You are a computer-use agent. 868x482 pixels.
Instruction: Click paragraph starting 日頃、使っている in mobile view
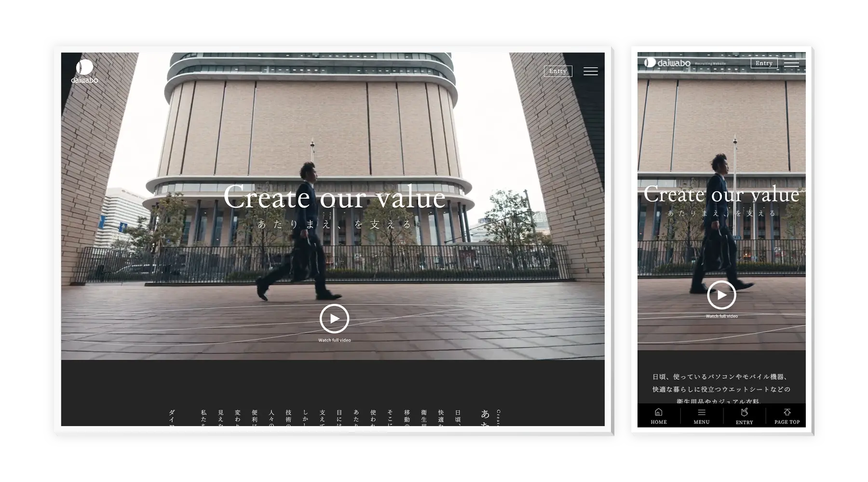click(x=721, y=389)
